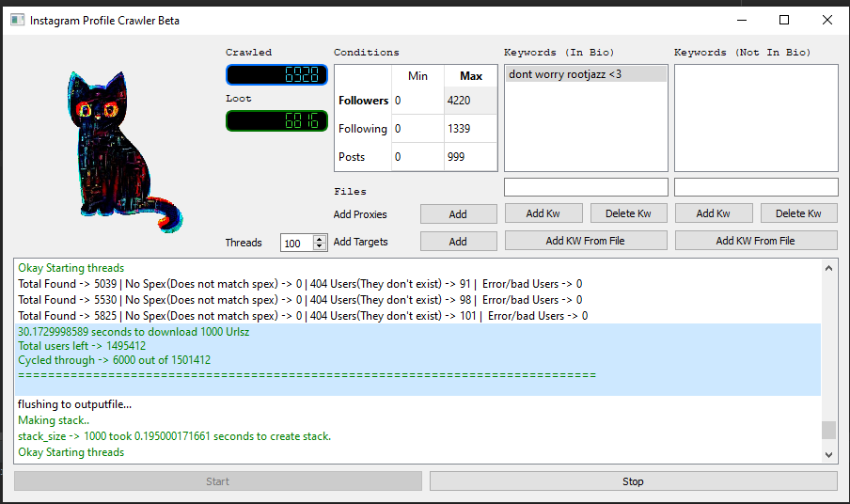Click the black cat logo image
The height and width of the screenshot is (504, 850).
point(123,152)
